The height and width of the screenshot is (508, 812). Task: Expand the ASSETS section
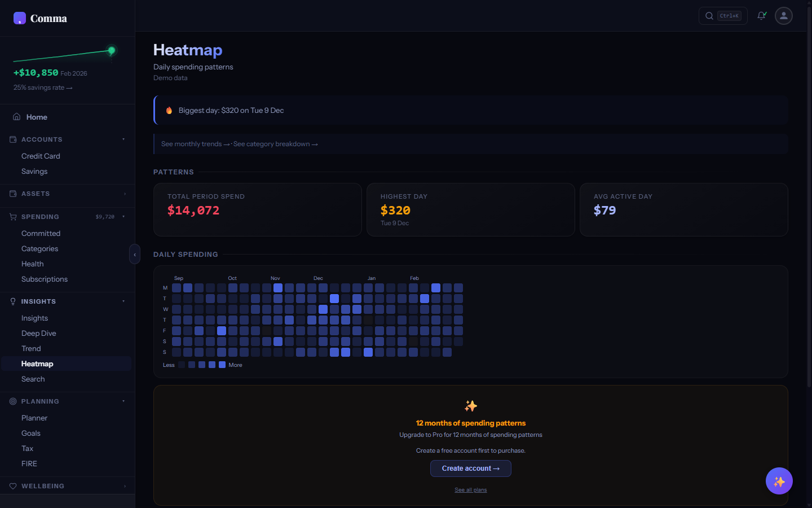coord(124,194)
